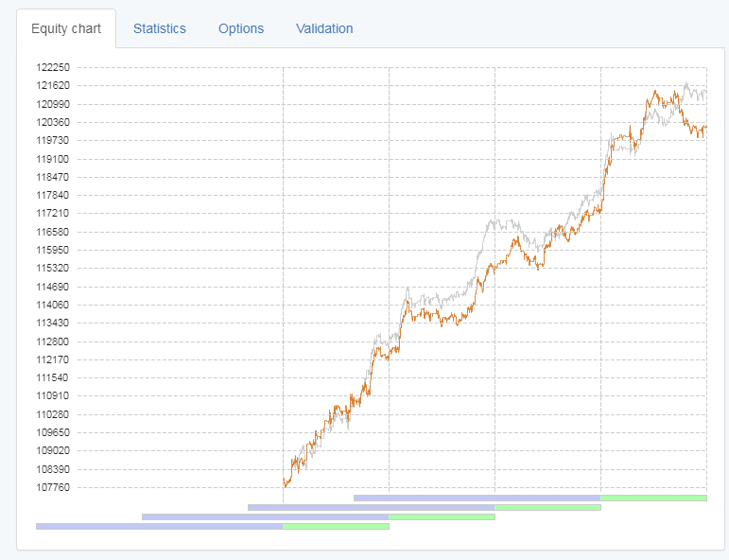This screenshot has height=560, width=729.
Task: Click the 110280 axis label
Action: pyautogui.click(x=53, y=414)
